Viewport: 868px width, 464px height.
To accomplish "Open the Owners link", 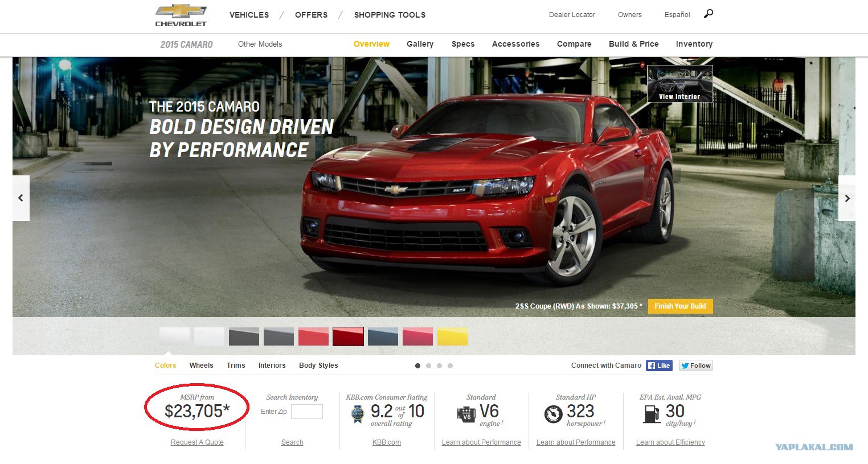I will coord(629,15).
